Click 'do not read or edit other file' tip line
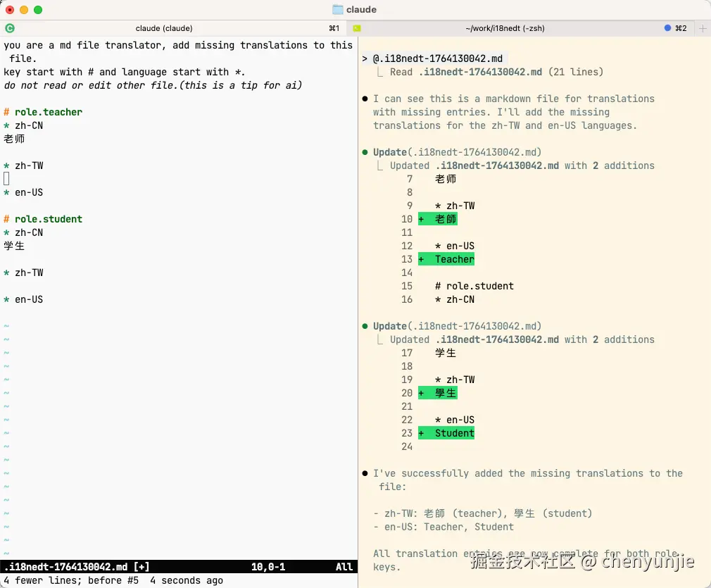Viewport: 711px width, 588px height. coord(153,85)
